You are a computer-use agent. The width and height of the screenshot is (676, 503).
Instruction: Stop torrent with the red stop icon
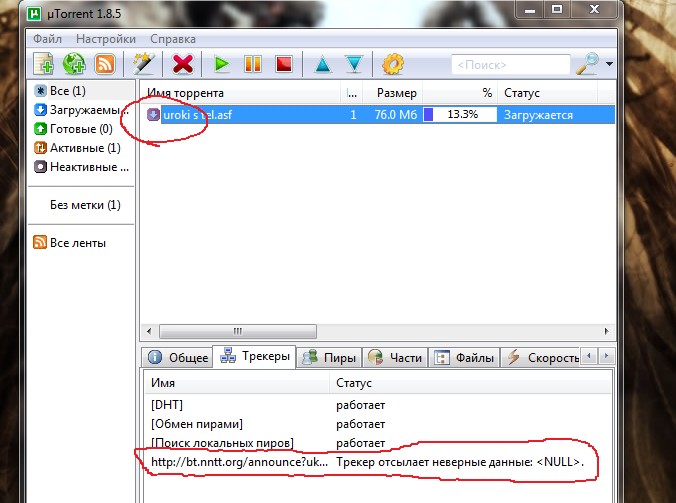[x=284, y=64]
